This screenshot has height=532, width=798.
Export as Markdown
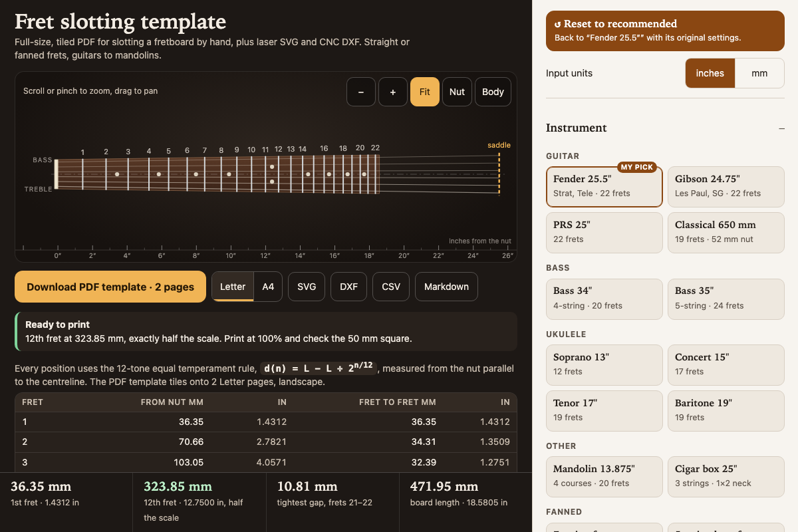(x=446, y=287)
